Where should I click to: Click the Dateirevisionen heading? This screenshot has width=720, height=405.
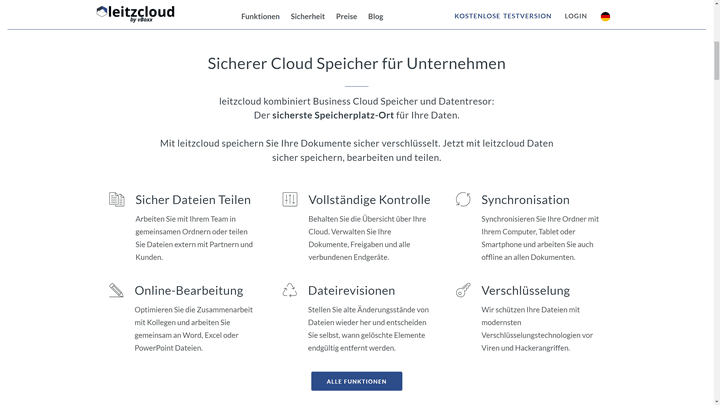pos(351,291)
